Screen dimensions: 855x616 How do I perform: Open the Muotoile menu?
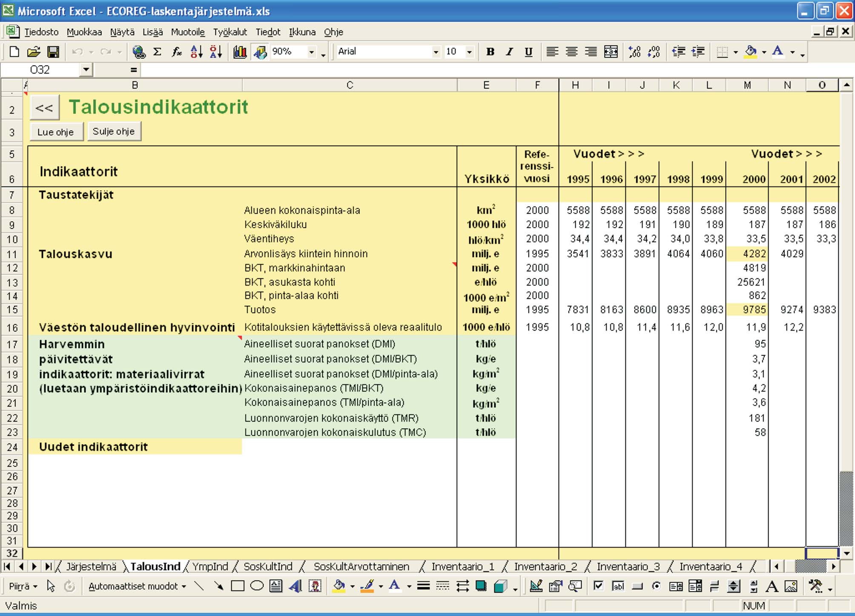[x=188, y=32]
